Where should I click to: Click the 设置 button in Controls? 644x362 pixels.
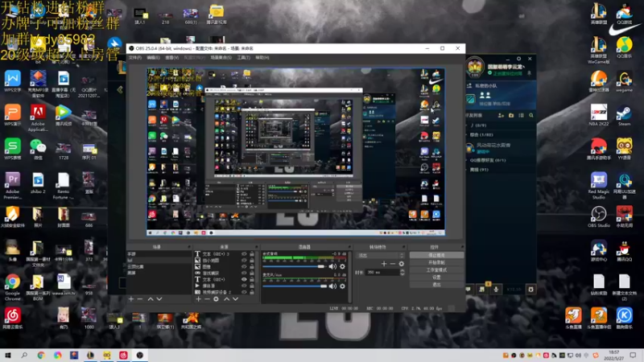click(x=436, y=277)
